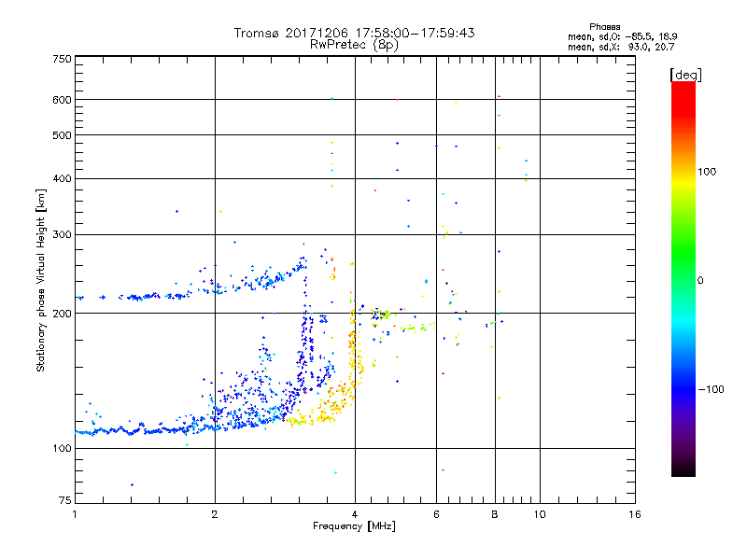Select the 'RwPretec (8p)' subtitle text

[354, 45]
